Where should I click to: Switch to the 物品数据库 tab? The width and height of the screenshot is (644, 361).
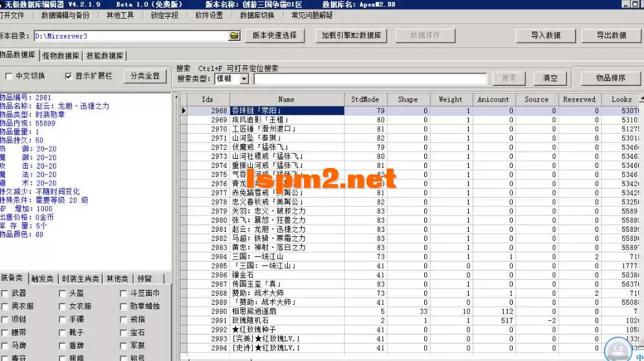tap(19, 54)
